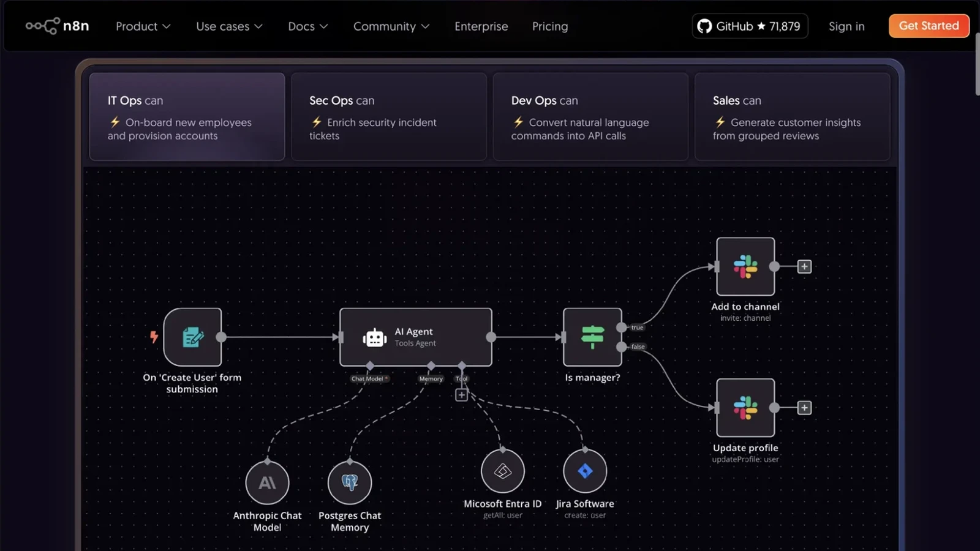Click 'create: user' subtitle text
980x551 pixels.
585,515
